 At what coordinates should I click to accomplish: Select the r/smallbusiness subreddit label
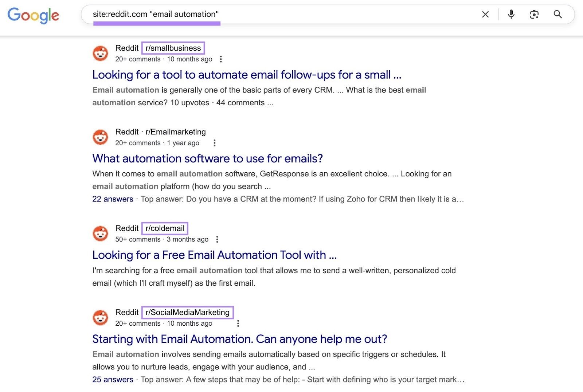(x=173, y=48)
